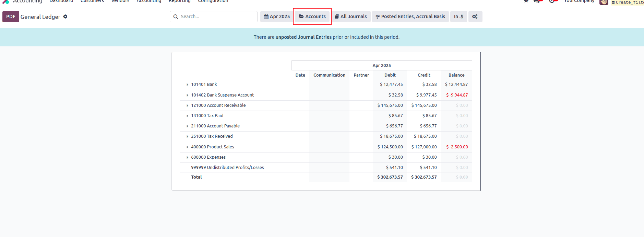Expand the 131000 Tax Paid row
Image resolution: width=644 pixels, height=237 pixels.
pos(187,116)
